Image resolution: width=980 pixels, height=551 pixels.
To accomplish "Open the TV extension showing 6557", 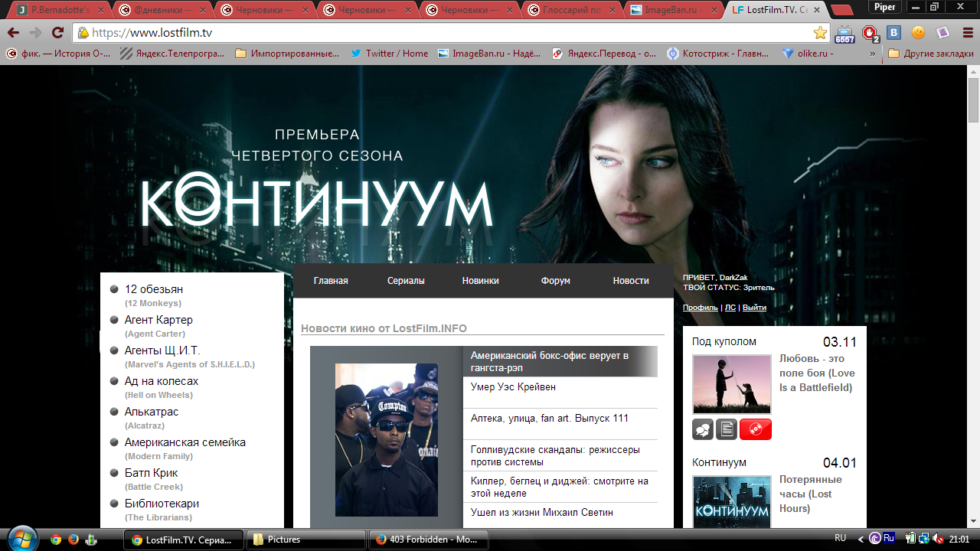I will click(x=844, y=34).
